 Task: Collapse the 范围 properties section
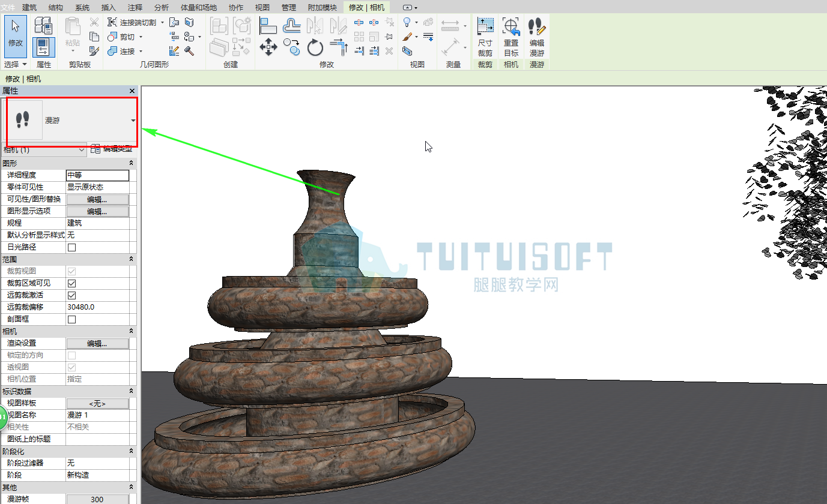pyautogui.click(x=131, y=259)
